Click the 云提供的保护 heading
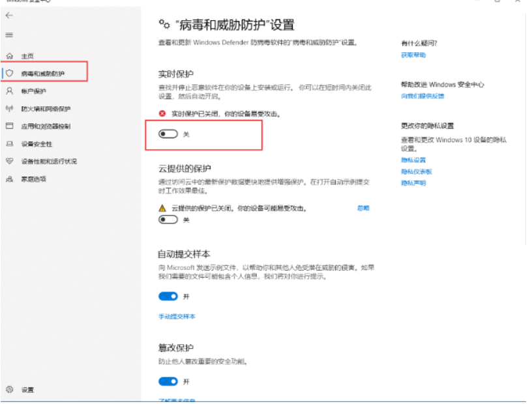Screen dimensions: 532x404 click(x=185, y=168)
